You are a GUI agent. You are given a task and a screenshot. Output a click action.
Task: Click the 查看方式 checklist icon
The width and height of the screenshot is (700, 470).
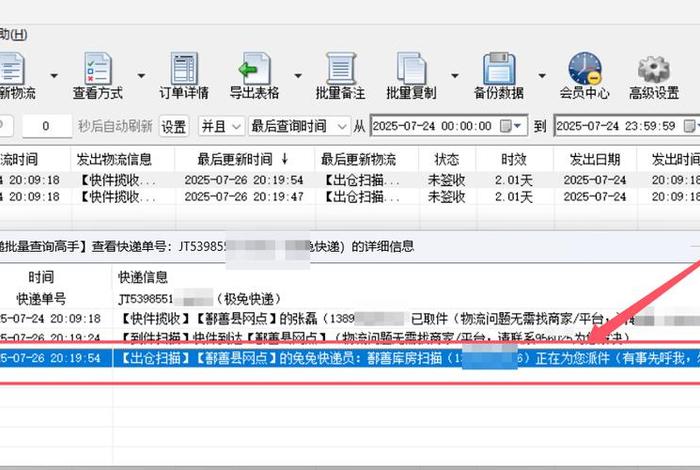(97, 68)
